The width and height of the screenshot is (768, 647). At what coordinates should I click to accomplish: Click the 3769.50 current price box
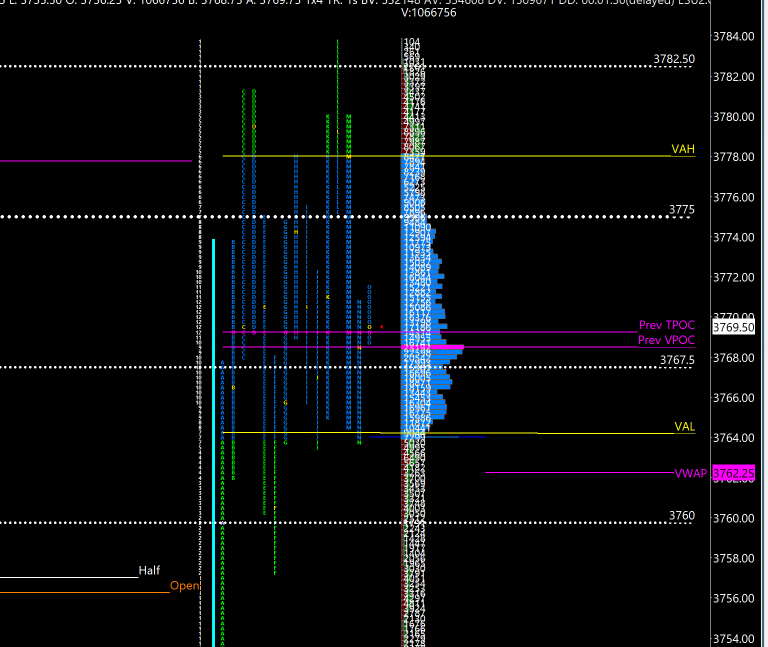pos(733,327)
